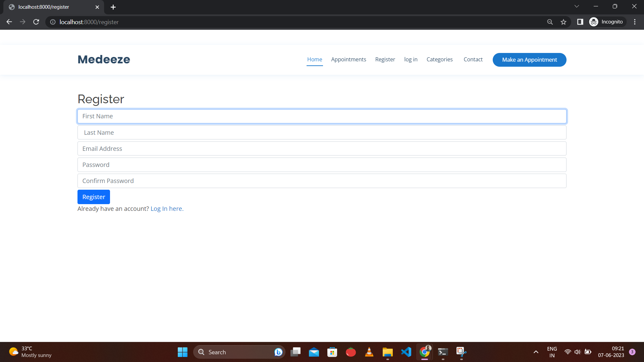
Task: Open Visual Studio Code from taskbar
Action: [406, 352]
